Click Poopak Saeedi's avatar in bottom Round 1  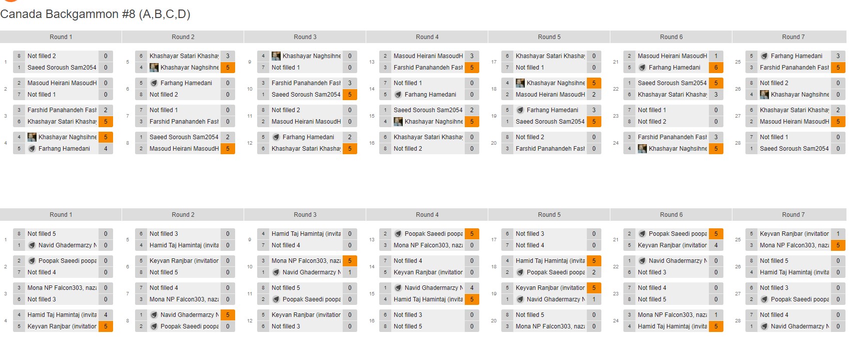coord(32,261)
